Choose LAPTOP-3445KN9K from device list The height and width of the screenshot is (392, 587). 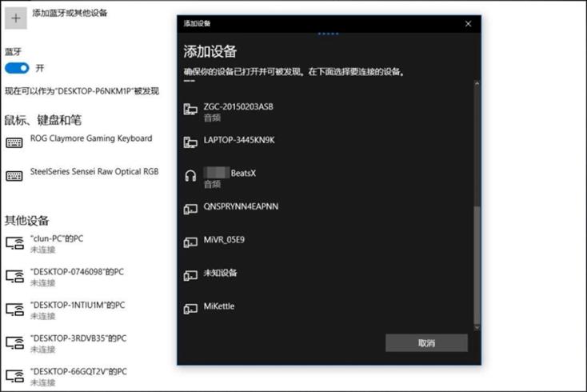[x=239, y=140]
